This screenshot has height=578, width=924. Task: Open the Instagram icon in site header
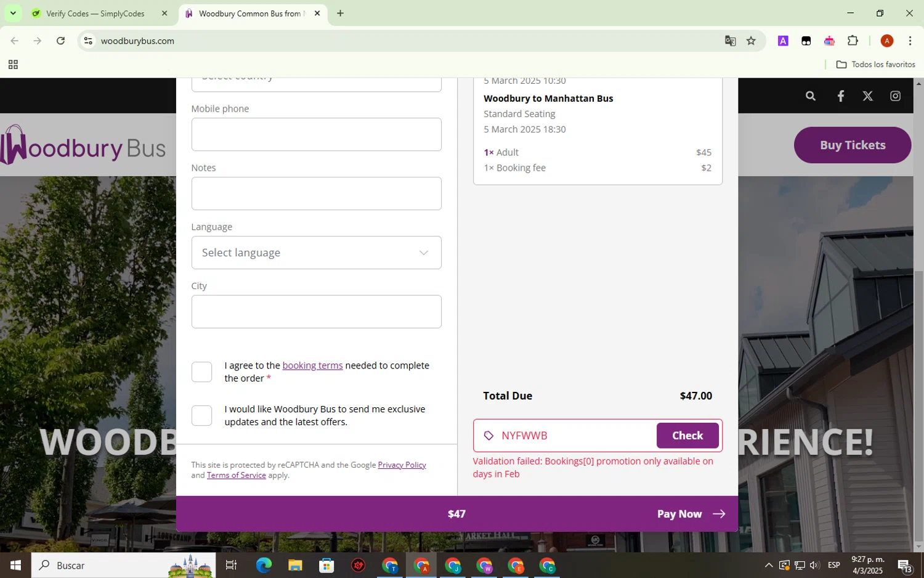click(x=896, y=96)
